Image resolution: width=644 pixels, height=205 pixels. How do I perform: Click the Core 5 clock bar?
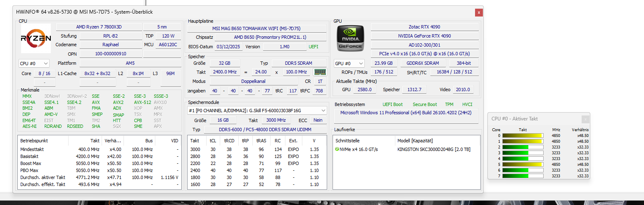[x=523, y=164]
